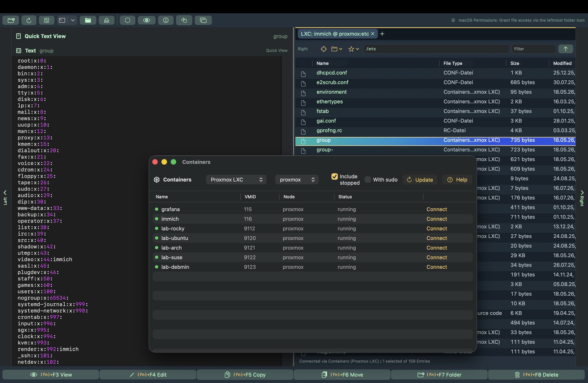
Task: Connect to the lab-debmin container
Action: click(437, 267)
